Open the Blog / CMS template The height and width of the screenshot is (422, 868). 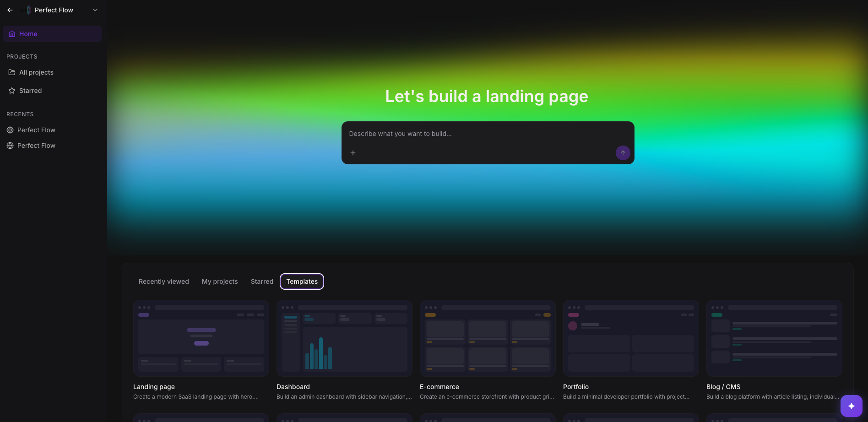(774, 338)
